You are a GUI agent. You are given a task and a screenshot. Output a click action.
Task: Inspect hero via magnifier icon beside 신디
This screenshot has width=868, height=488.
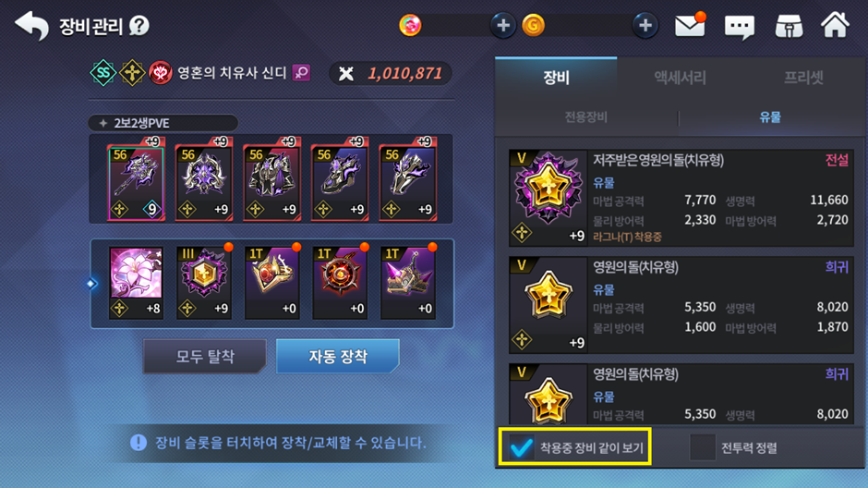(301, 73)
